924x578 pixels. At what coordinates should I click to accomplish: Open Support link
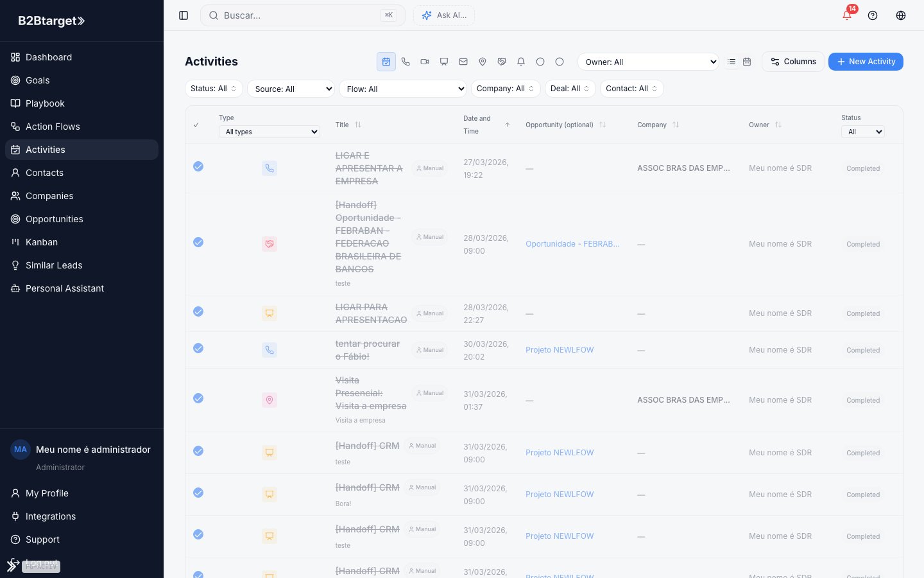click(x=81, y=539)
